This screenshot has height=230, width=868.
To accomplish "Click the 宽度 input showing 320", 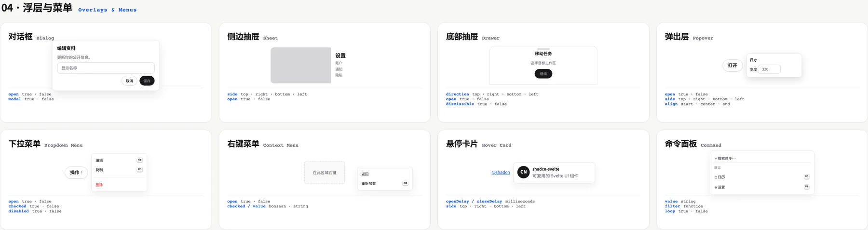I will pos(769,69).
